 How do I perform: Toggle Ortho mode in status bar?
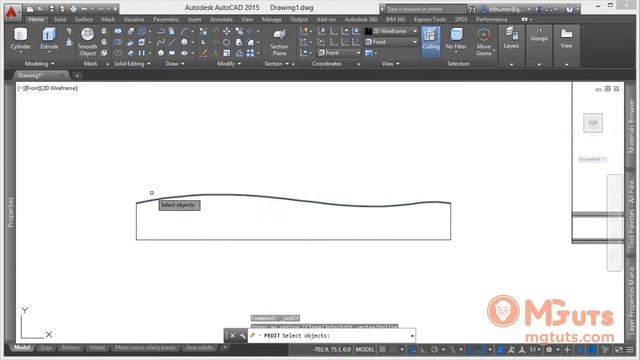pyautogui.click(x=424, y=349)
